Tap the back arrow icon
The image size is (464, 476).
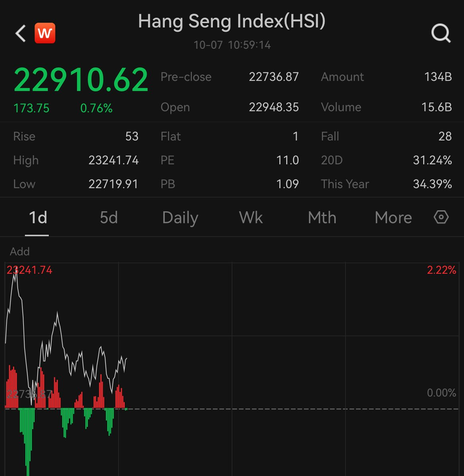21,33
